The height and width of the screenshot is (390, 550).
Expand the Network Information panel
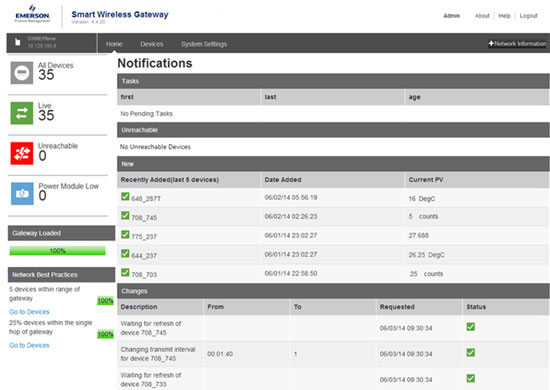(517, 43)
